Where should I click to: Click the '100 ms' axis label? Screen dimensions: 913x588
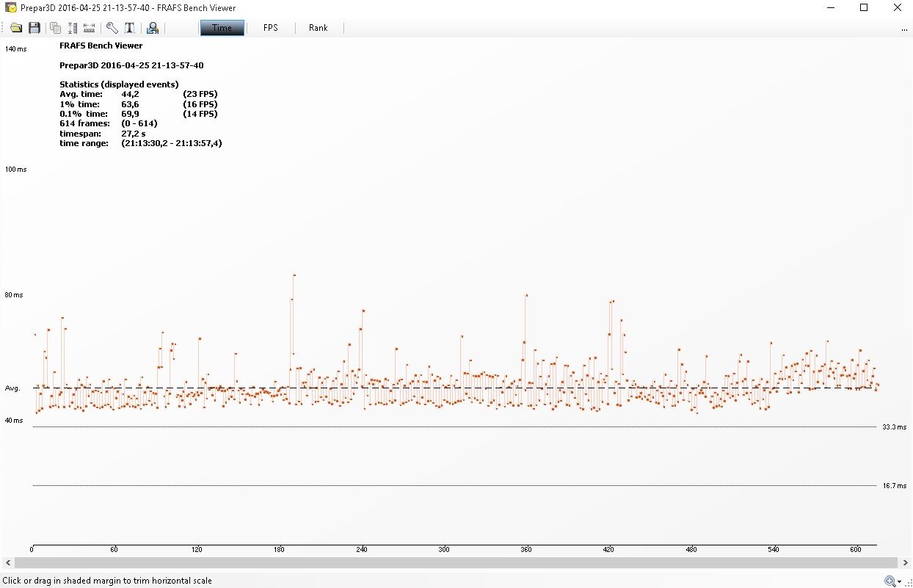15,170
